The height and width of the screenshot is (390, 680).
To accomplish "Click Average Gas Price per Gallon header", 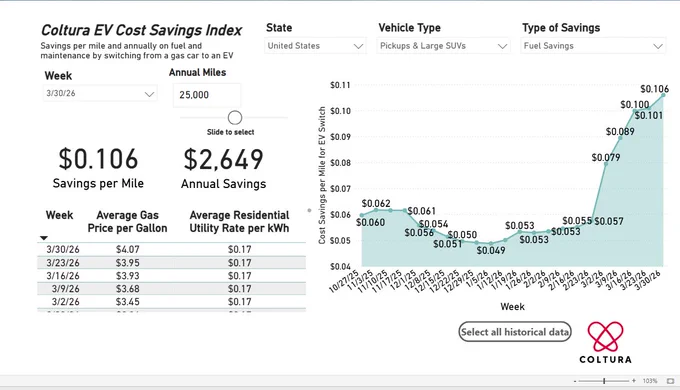I will (x=127, y=222).
